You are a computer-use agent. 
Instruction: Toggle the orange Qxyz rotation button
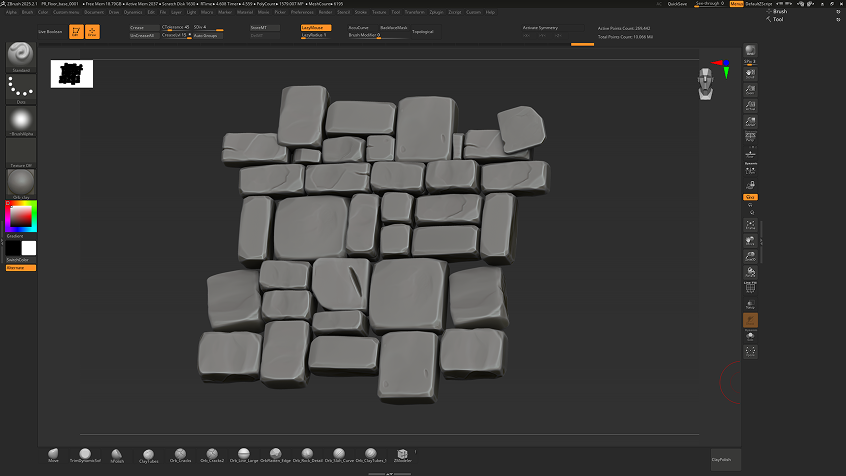click(x=750, y=197)
